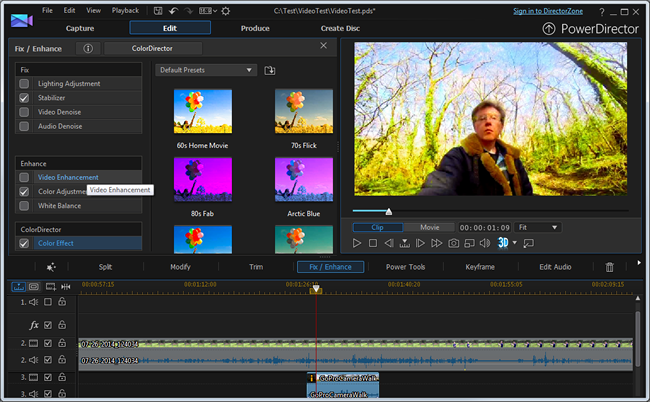Enable the White Balance checkbox
This screenshot has height=402, width=650.
[x=24, y=206]
